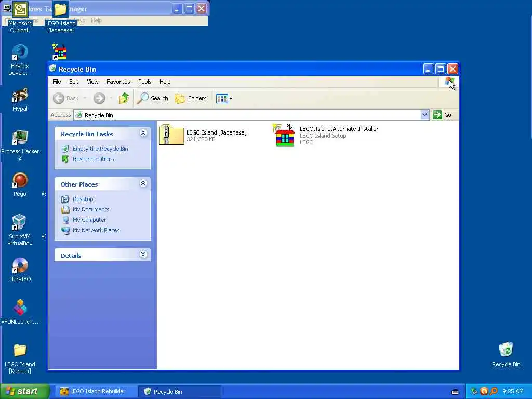Select the Sun xVM VirtualBox shortcut
This screenshot has height=399, width=532.
tap(20, 230)
